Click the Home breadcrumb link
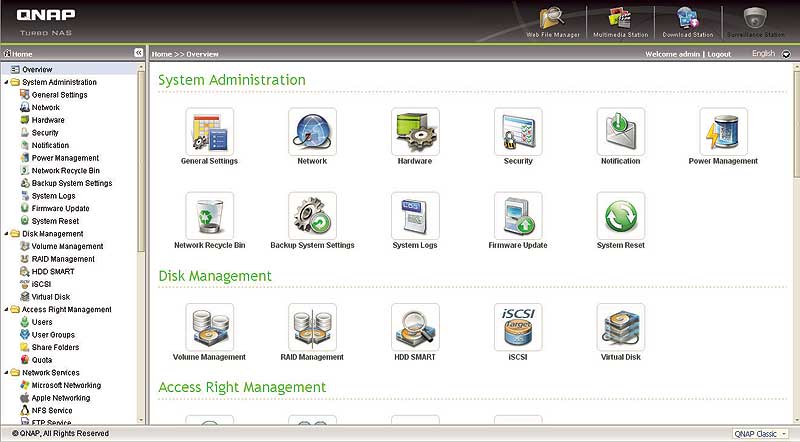This screenshot has height=442, width=800. click(x=162, y=54)
